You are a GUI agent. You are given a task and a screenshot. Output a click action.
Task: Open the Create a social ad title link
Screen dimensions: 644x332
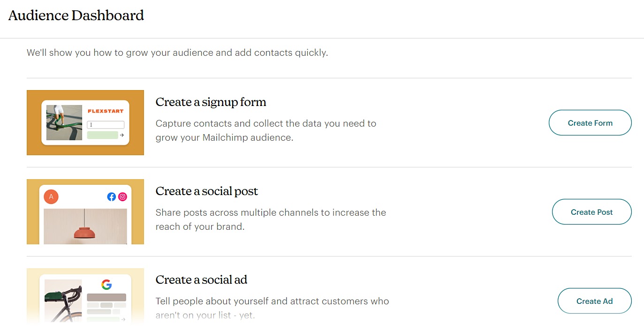pos(201,279)
